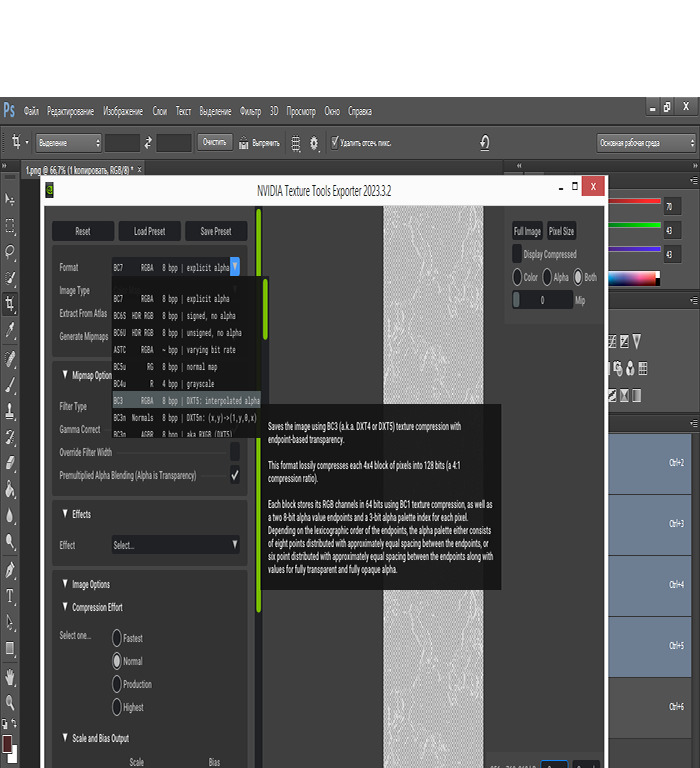The image size is (700, 768).
Task: Click the Full Image button
Action: 528,231
